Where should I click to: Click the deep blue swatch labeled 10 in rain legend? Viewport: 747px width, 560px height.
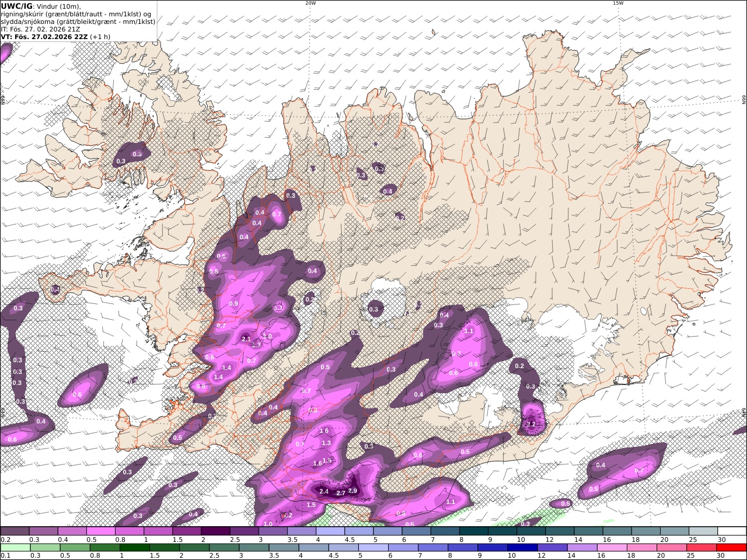pos(522,548)
